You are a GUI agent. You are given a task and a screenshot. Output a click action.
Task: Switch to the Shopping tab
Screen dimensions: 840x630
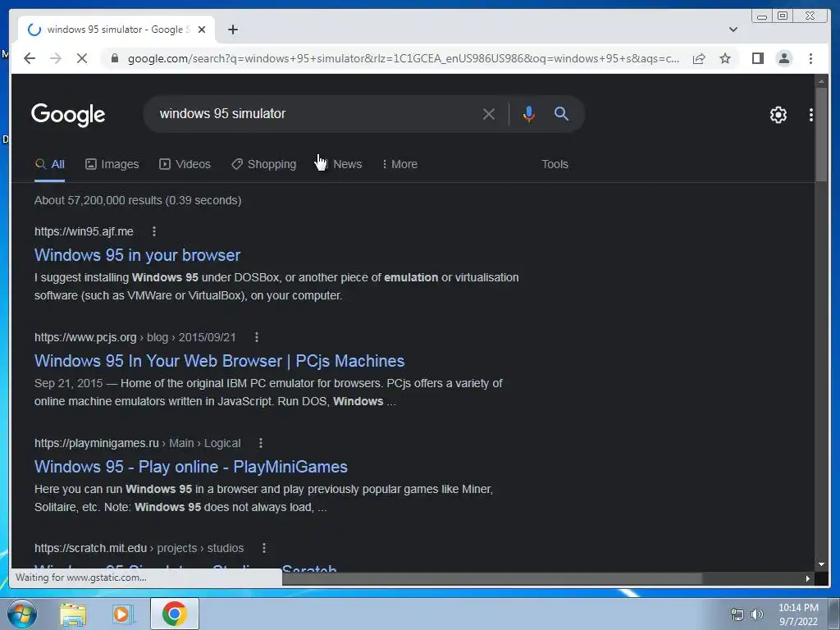(263, 164)
